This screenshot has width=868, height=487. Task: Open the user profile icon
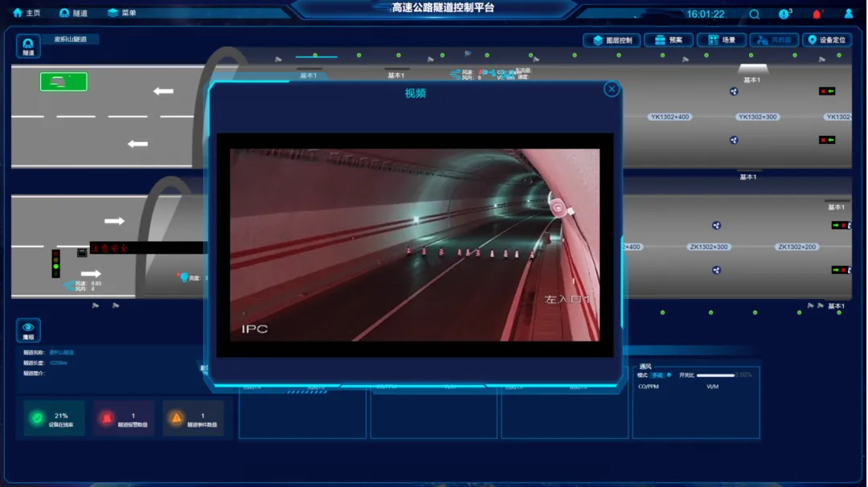pyautogui.click(x=849, y=14)
